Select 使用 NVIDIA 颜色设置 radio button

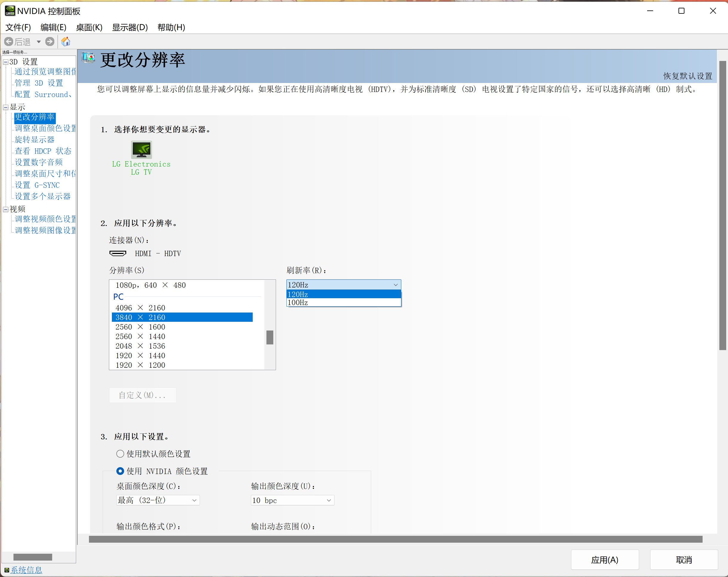120,471
